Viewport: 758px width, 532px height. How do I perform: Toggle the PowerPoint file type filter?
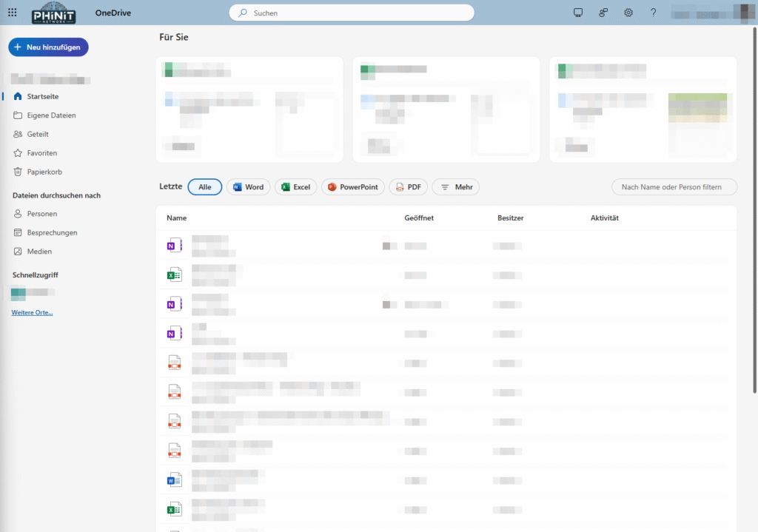click(353, 186)
